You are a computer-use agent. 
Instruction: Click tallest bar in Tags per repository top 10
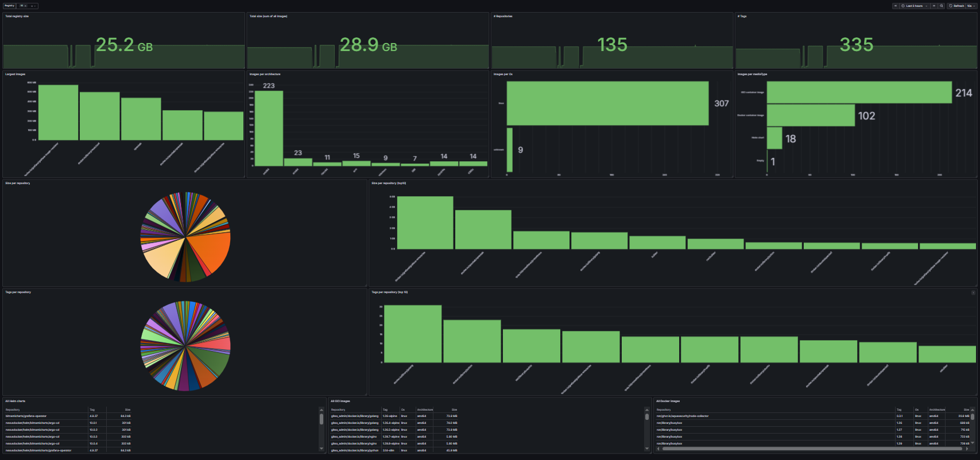click(x=413, y=334)
